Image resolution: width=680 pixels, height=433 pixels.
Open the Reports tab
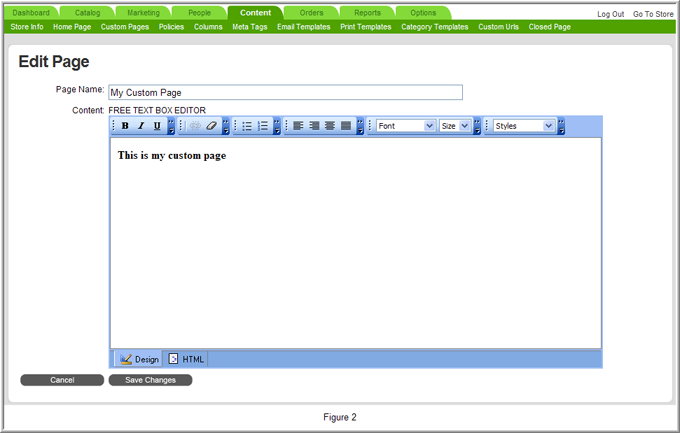pyautogui.click(x=367, y=13)
